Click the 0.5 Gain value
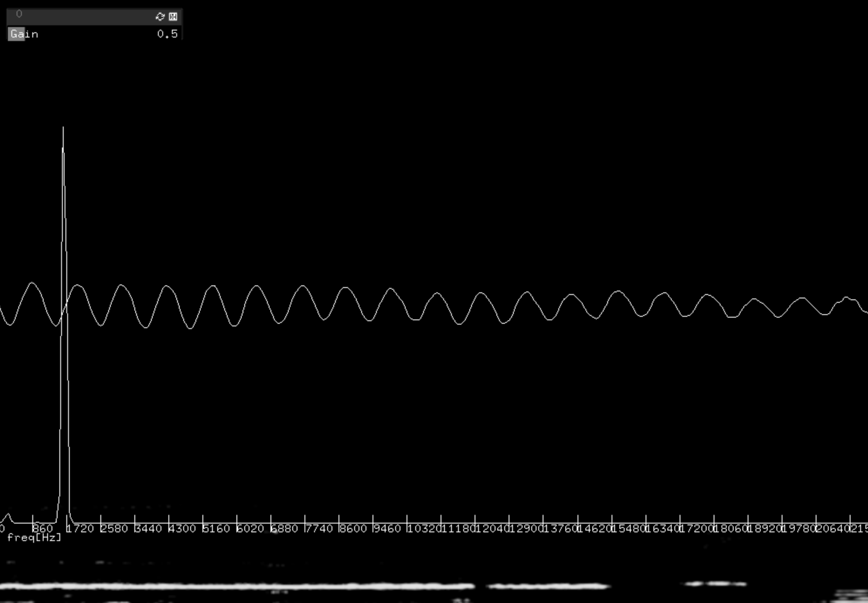The image size is (868, 603). (167, 34)
